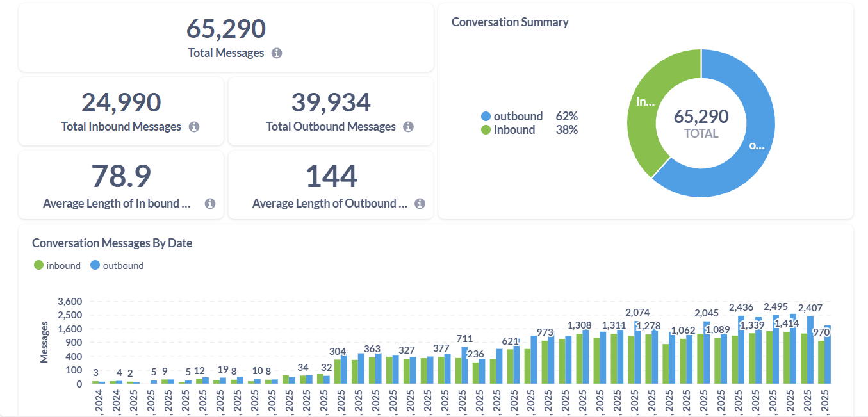868x417 pixels.
Task: Click the bar labeled 1,414
Action: (x=787, y=357)
